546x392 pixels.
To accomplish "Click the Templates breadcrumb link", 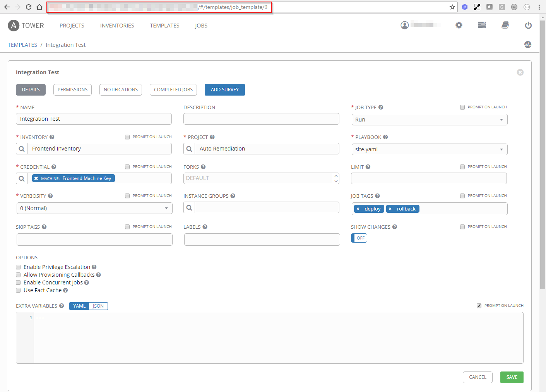I will tap(22, 45).
